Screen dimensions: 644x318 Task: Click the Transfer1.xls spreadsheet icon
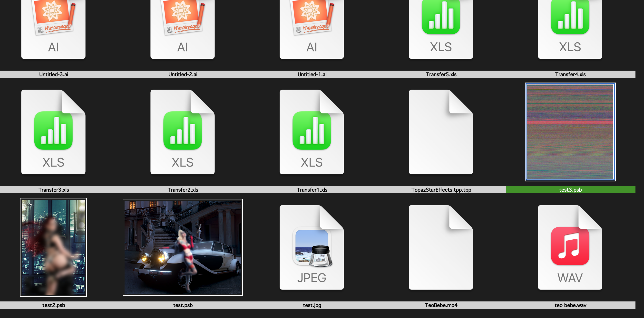[x=312, y=132]
